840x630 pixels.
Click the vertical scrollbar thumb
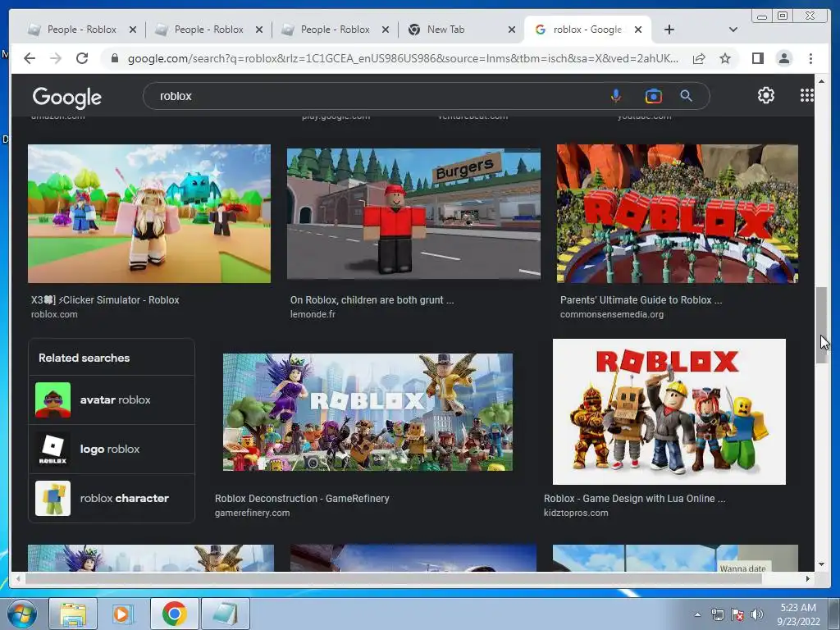821,325
